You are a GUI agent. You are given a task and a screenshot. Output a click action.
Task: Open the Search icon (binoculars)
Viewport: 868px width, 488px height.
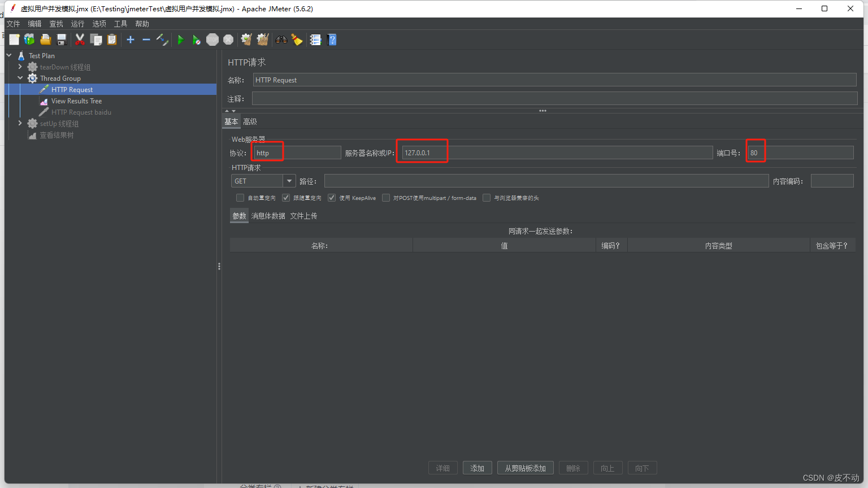(281, 40)
